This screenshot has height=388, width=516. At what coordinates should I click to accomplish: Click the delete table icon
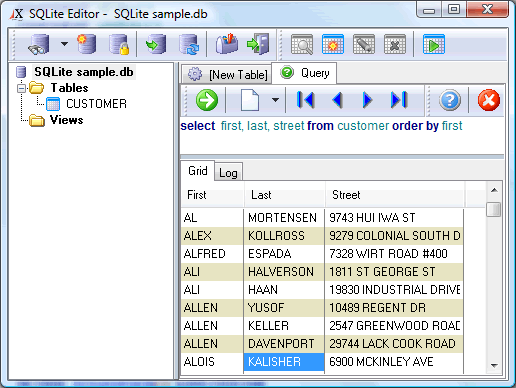pyautogui.click(x=395, y=44)
